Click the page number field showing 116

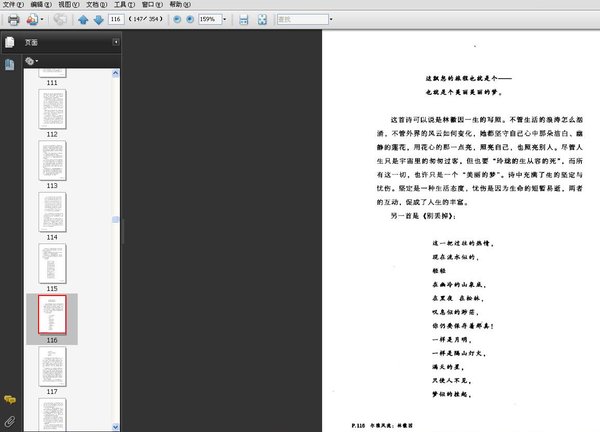116,19
